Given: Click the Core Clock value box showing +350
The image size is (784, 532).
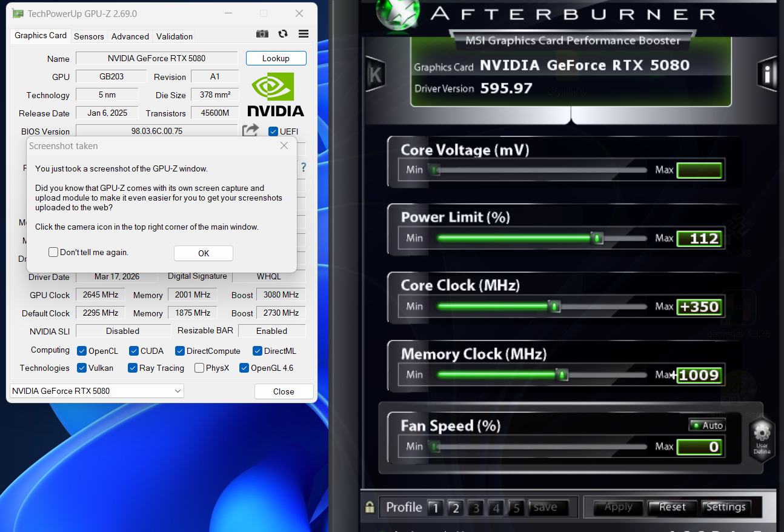Looking at the screenshot, I should coord(699,307).
